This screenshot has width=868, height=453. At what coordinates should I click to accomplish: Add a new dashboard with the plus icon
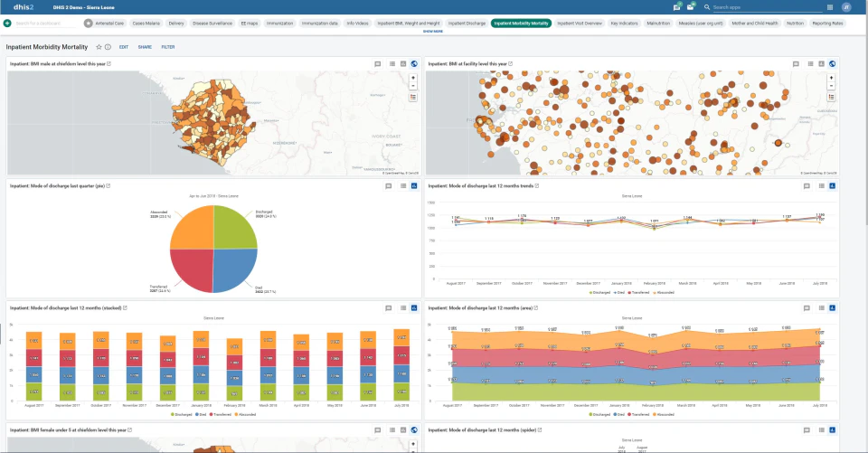(x=8, y=23)
